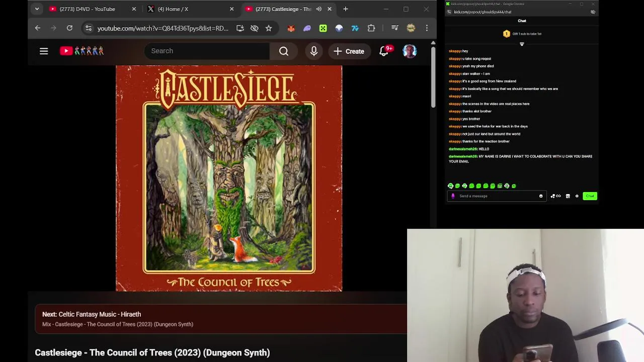The width and height of the screenshot is (644, 362).
Task: Click the YouTube search magnifier button
Action: [284, 51]
